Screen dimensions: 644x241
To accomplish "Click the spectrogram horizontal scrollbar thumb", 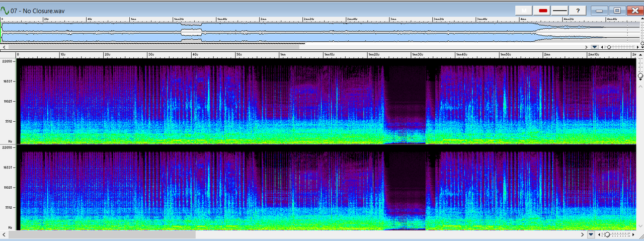I will (x=102, y=234).
